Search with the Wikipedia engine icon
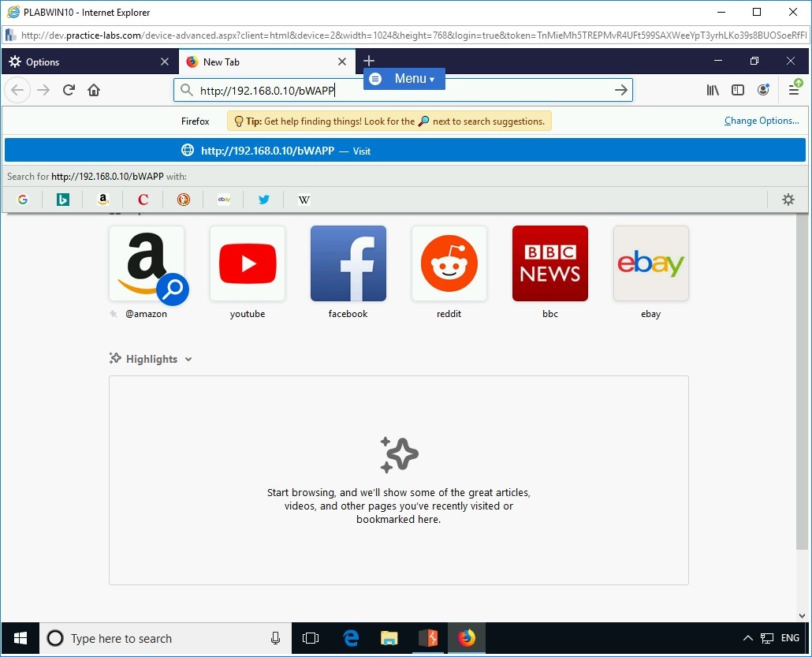Image resolution: width=812 pixels, height=657 pixels. (x=304, y=199)
